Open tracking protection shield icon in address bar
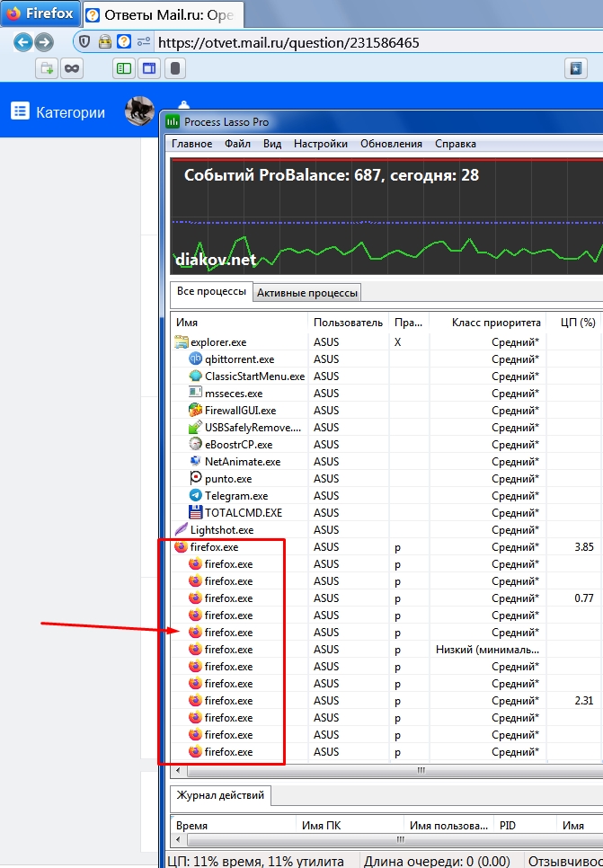The image size is (603, 868). point(84,41)
